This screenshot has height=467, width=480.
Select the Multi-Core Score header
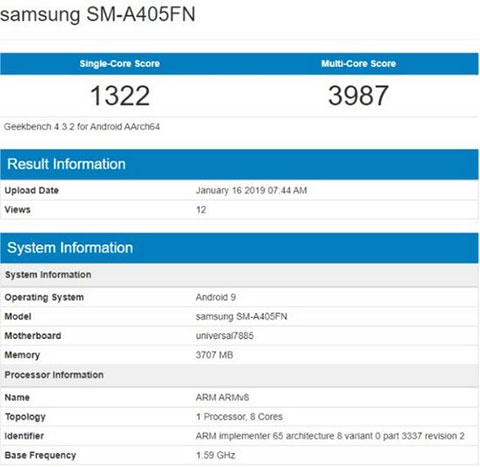[x=359, y=64]
